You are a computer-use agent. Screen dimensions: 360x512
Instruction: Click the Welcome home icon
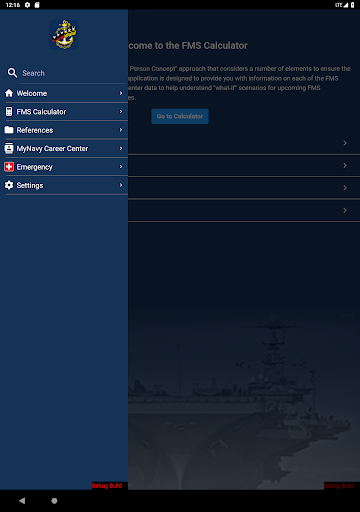coord(9,93)
